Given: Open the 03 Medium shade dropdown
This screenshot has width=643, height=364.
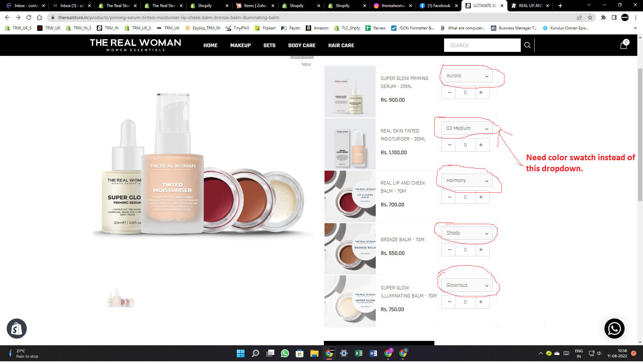Looking at the screenshot, I should (x=467, y=128).
